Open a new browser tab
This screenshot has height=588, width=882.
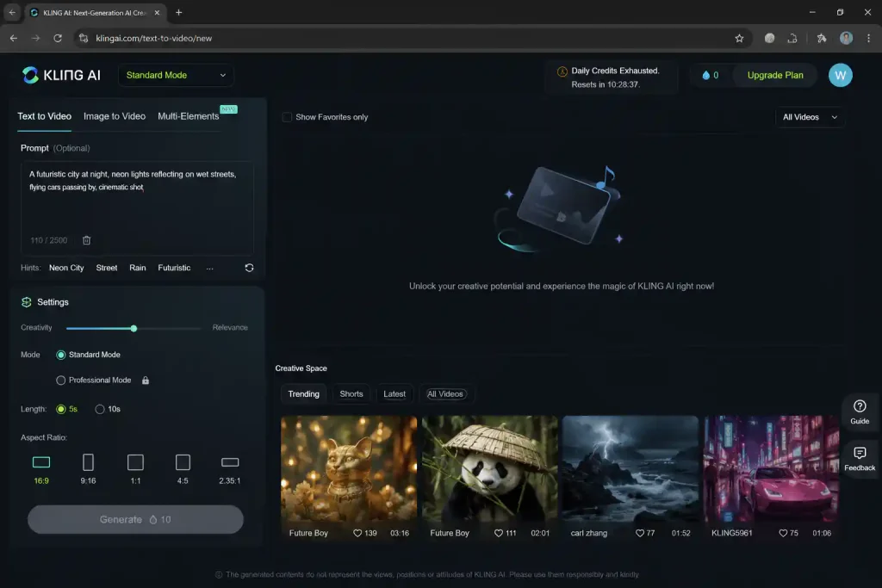[x=179, y=12]
